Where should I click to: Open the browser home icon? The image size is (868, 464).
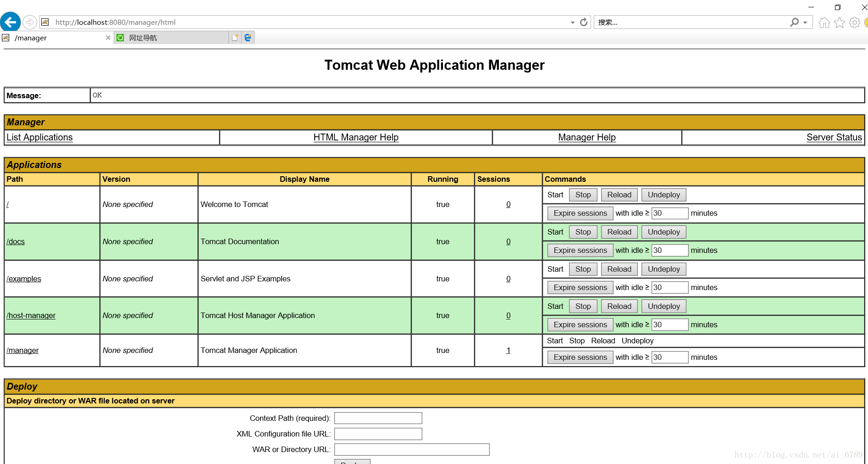824,22
